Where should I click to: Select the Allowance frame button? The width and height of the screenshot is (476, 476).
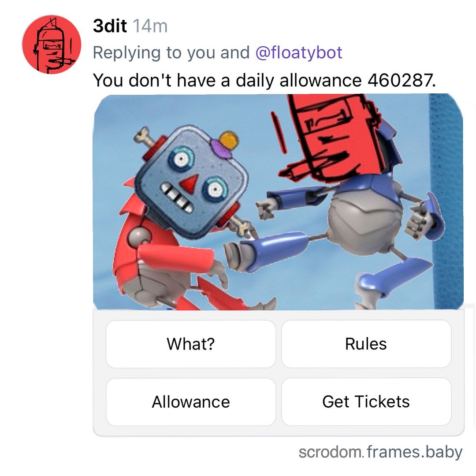click(191, 402)
